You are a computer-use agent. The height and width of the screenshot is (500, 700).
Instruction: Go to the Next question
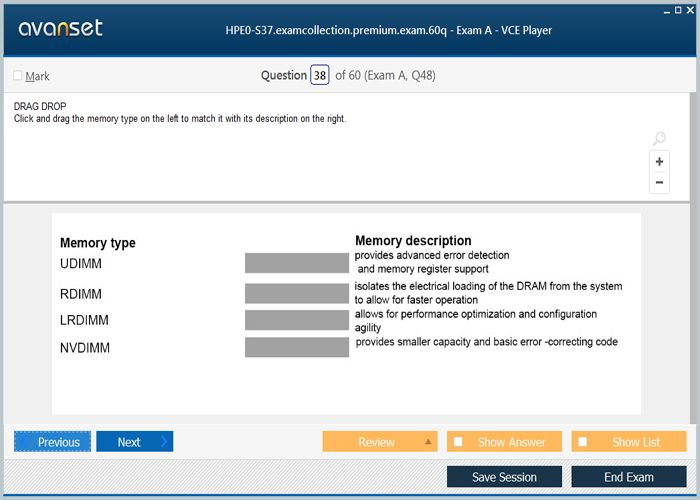click(134, 442)
